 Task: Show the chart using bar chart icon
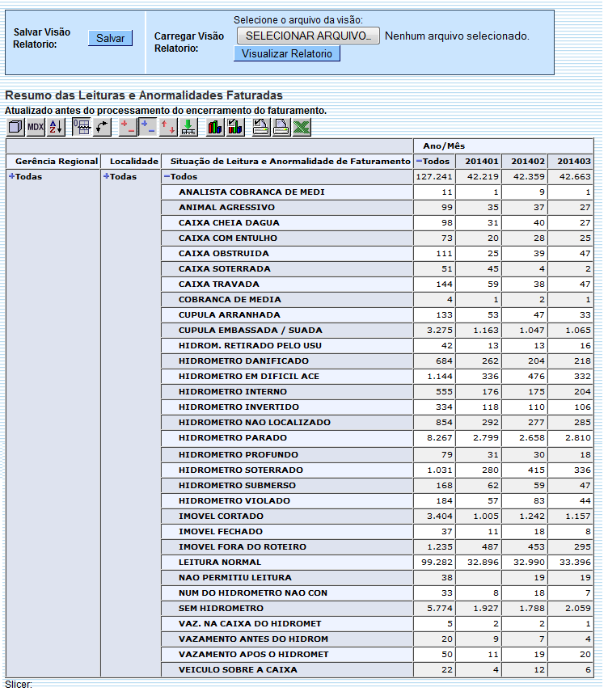[215, 127]
